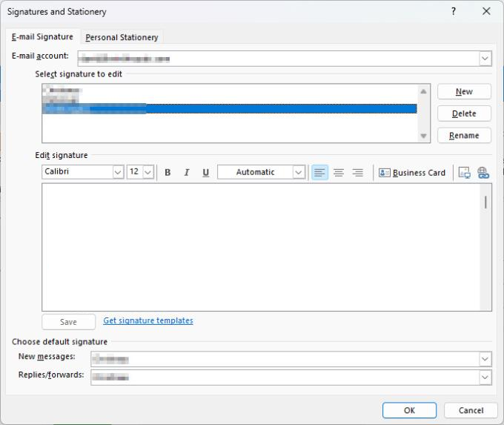Viewport: 504px width, 425px height.
Task: Toggle Underline formatting for the signature
Action: (x=206, y=172)
